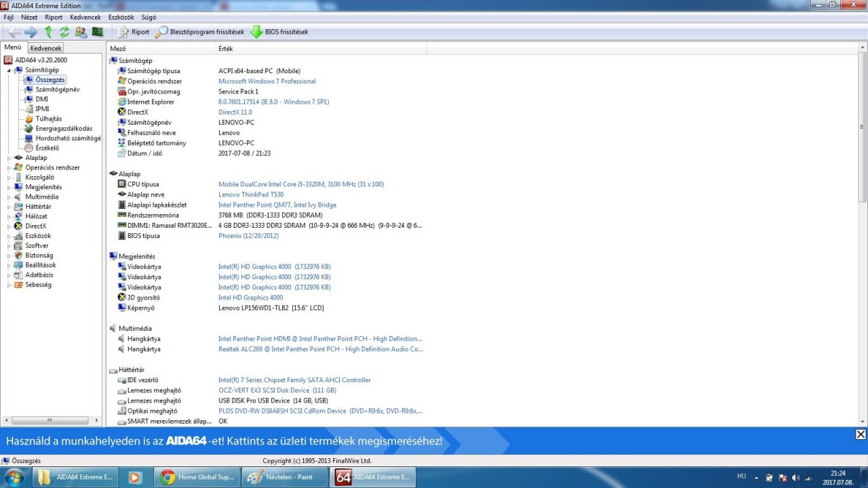Click the HU language indicator in tray
The height and width of the screenshot is (488, 868).
click(x=741, y=477)
